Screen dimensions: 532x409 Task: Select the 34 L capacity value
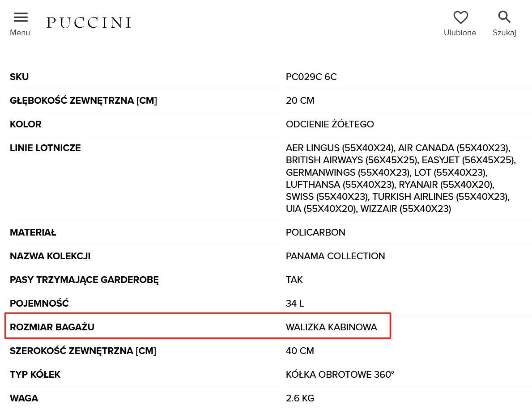[x=295, y=304]
